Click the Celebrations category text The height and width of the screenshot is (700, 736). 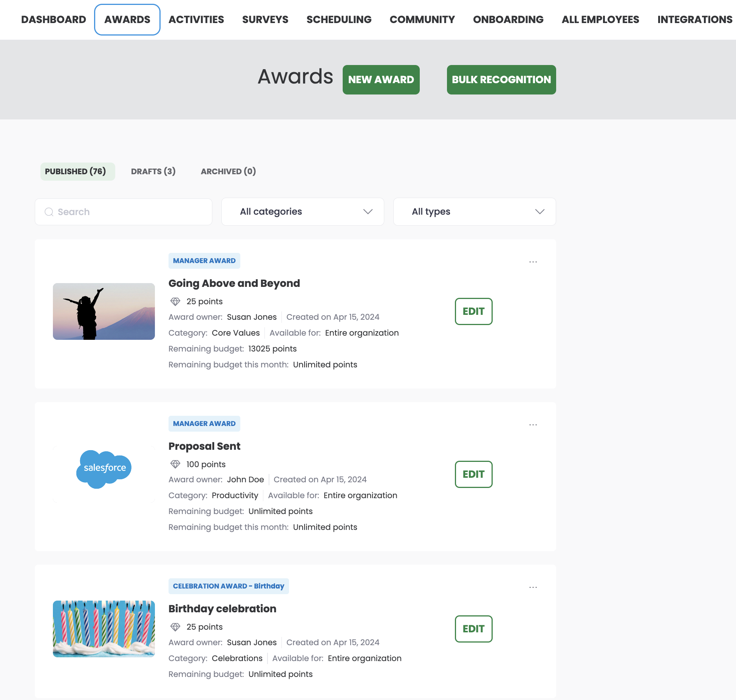point(237,658)
